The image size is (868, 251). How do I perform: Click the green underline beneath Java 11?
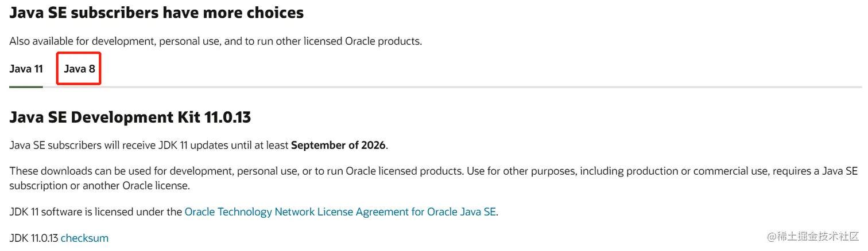(x=26, y=87)
